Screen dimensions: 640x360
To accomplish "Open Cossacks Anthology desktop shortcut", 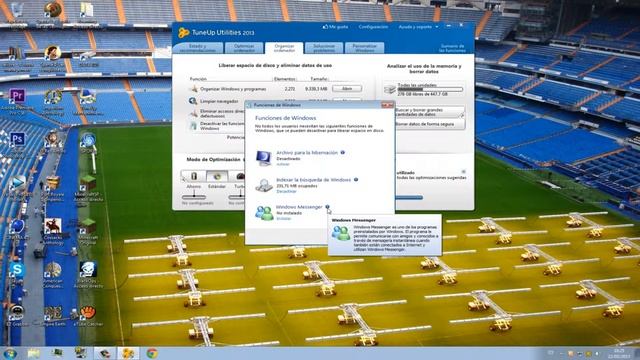I will tap(53, 227).
